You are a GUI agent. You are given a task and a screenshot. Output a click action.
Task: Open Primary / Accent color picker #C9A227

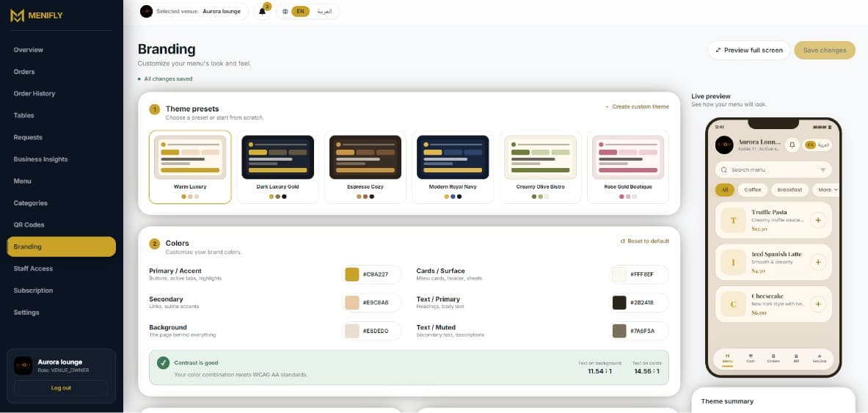click(x=373, y=274)
